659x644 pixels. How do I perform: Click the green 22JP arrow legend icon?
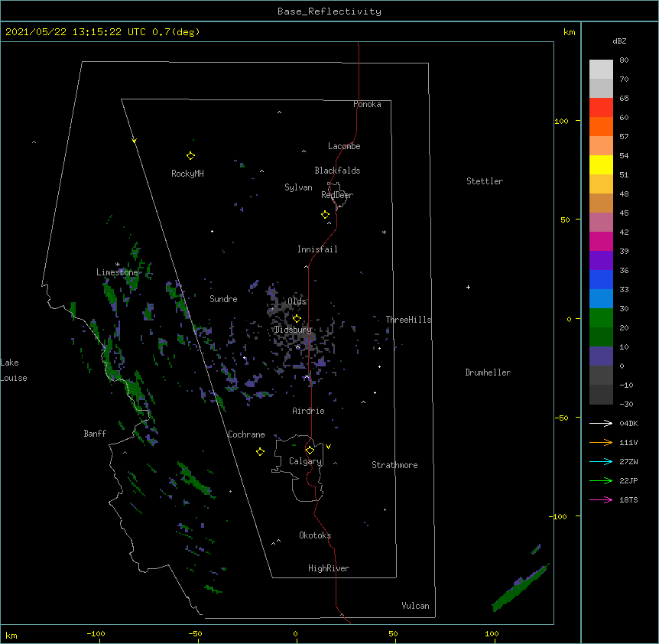(601, 480)
